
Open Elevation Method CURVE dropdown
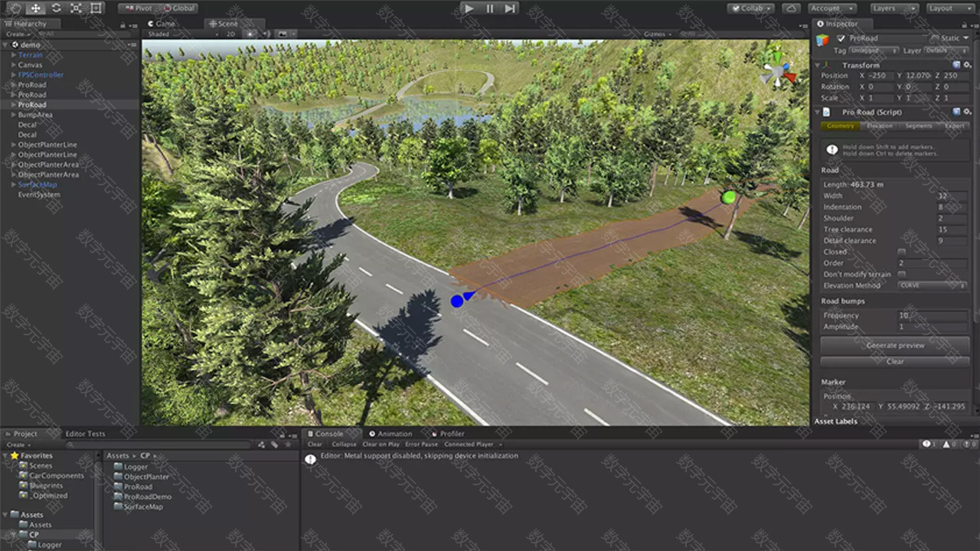click(x=932, y=285)
